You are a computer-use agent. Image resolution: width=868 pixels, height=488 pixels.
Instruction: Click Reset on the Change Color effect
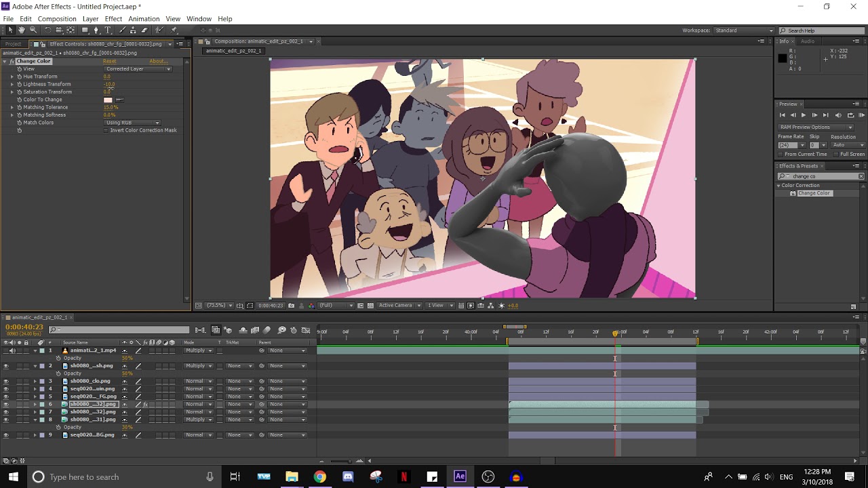(109, 61)
